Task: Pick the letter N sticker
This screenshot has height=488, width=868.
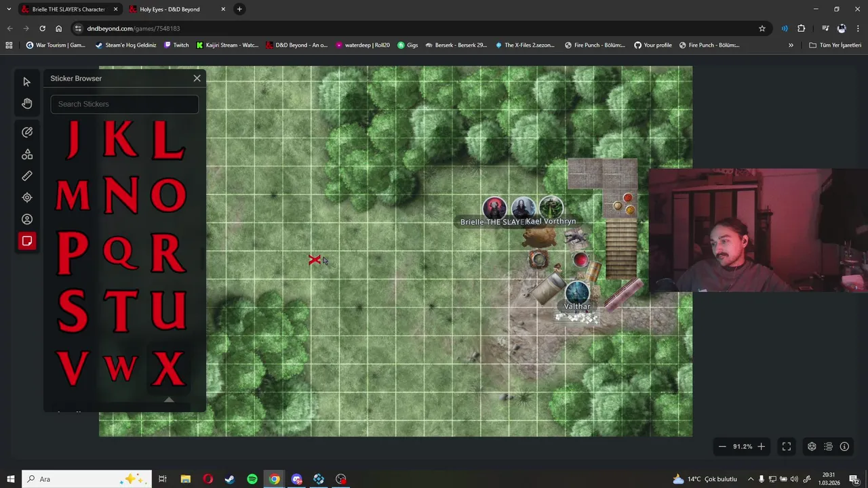Action: pyautogui.click(x=121, y=195)
